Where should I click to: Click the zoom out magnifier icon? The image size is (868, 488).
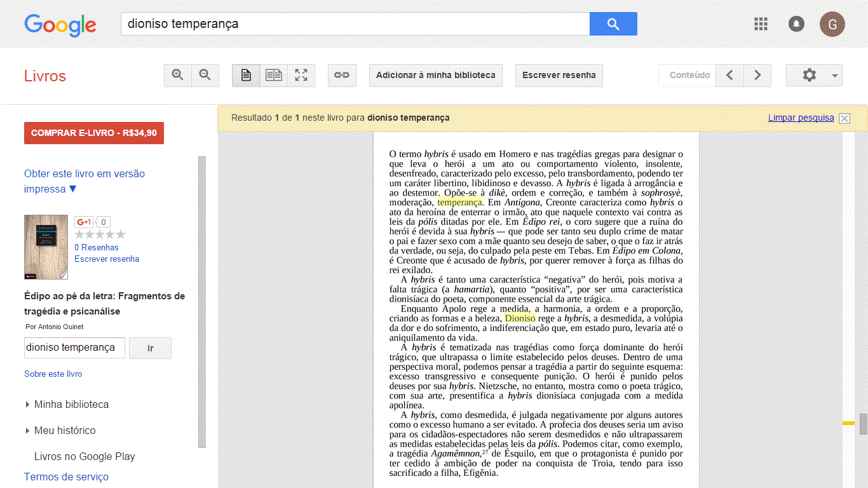point(205,75)
